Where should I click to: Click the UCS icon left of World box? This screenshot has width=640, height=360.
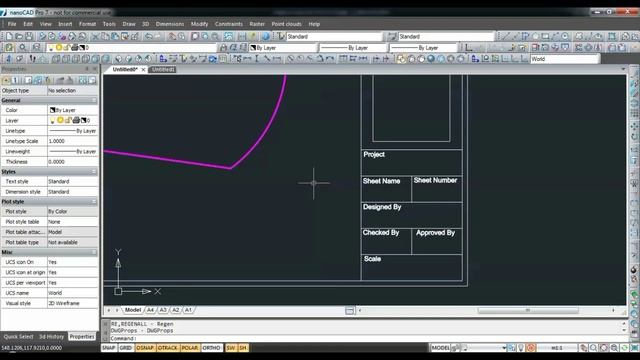click(524, 59)
